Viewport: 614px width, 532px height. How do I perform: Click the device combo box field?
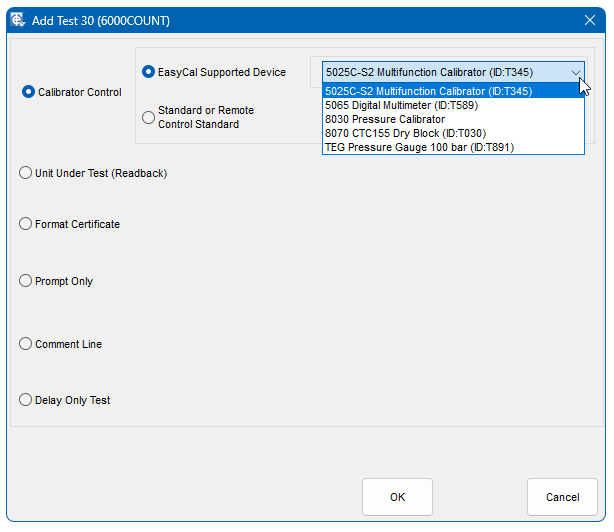click(x=440, y=72)
